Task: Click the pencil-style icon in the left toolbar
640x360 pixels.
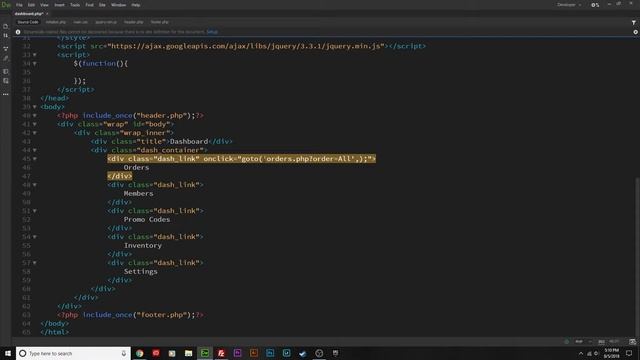Action: point(6,59)
